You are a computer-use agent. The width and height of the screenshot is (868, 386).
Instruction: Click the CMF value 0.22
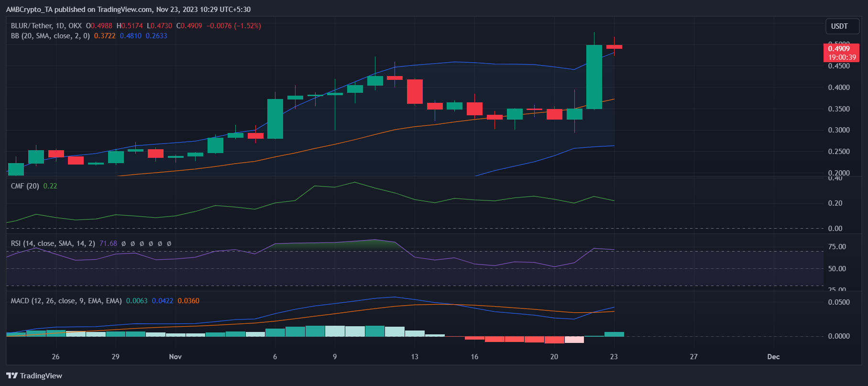click(50, 186)
